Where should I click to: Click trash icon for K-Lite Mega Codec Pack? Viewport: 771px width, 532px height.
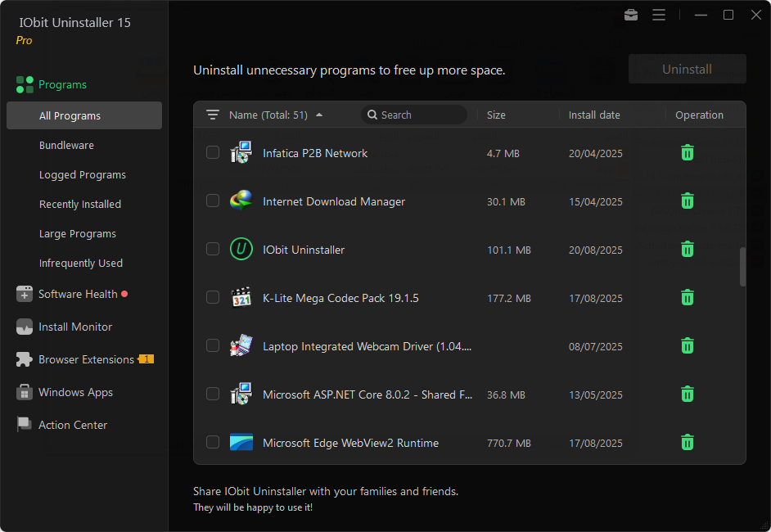pyautogui.click(x=688, y=297)
